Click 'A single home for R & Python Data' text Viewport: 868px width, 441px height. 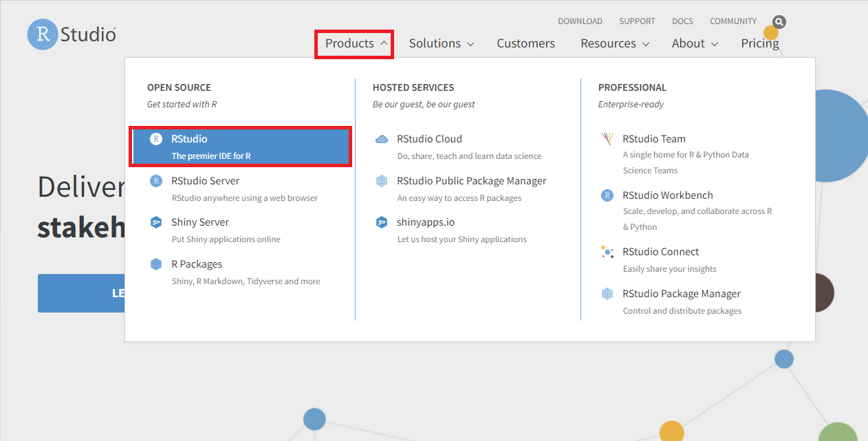tap(686, 155)
